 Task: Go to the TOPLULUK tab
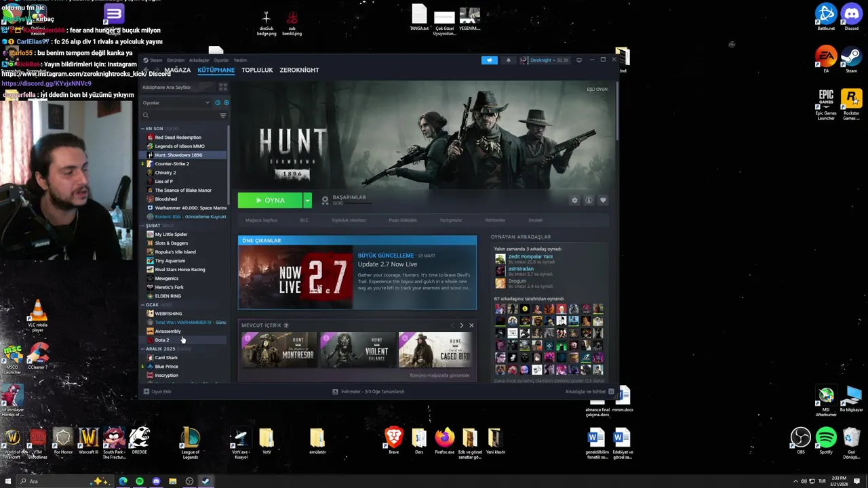[x=257, y=70]
